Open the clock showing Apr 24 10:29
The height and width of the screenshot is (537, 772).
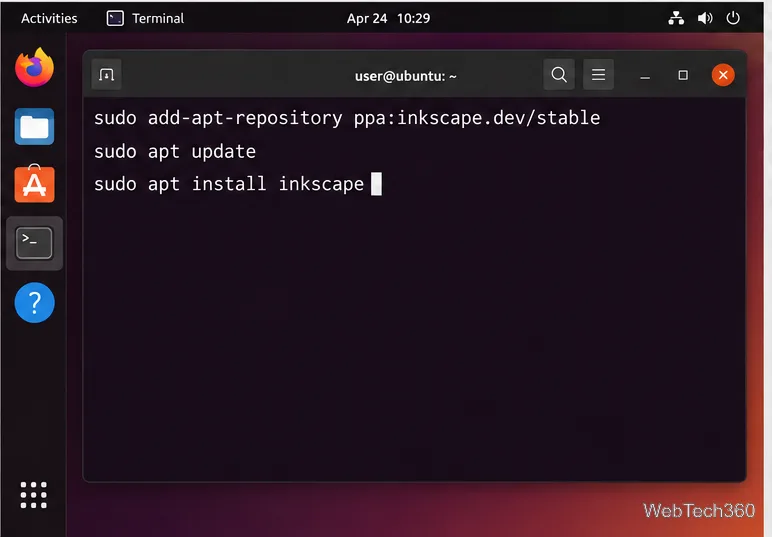tap(388, 18)
